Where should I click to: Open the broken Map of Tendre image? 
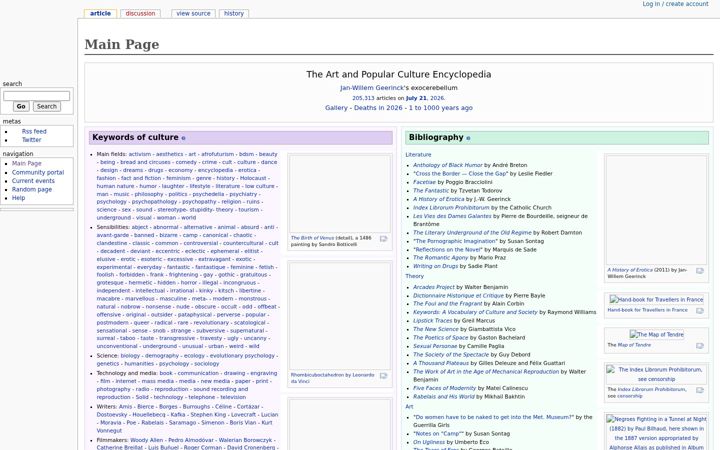click(656, 334)
